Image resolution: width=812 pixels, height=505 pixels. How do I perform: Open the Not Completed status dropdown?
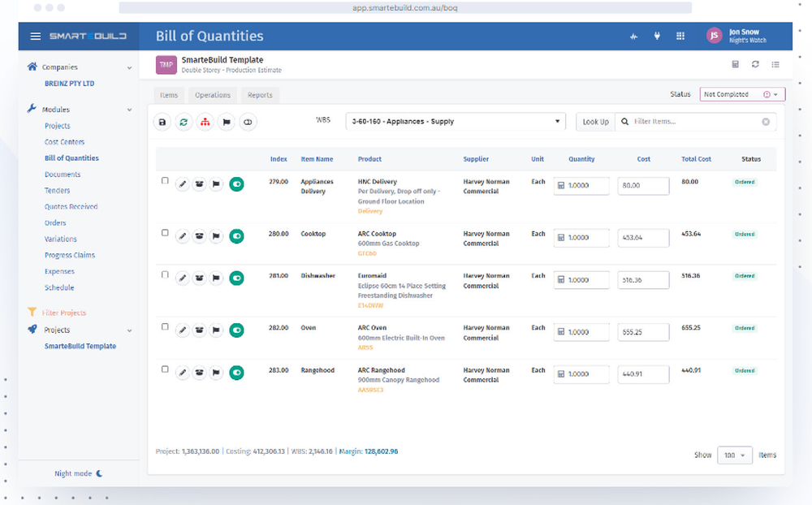click(x=742, y=94)
